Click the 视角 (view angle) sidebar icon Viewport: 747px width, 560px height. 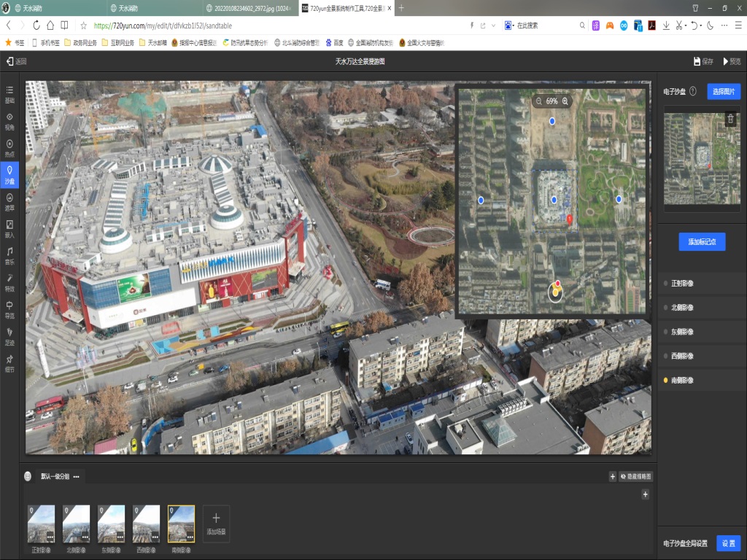[x=9, y=120]
